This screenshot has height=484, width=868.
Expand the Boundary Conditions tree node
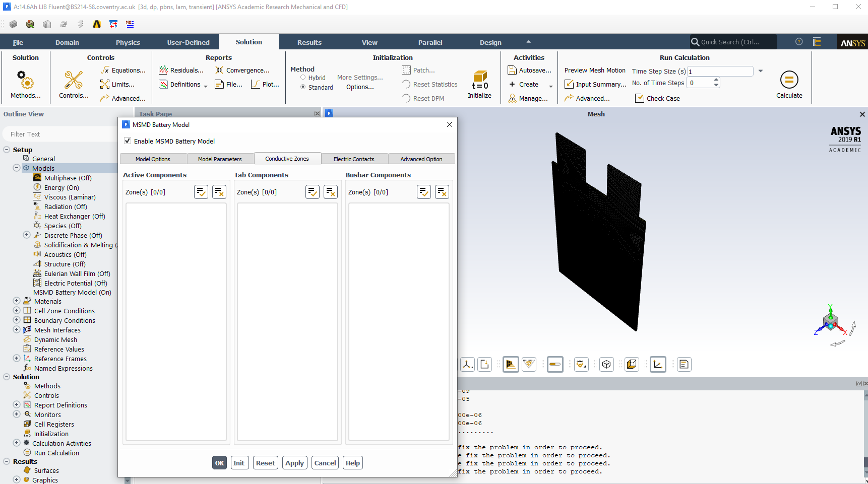pyautogui.click(x=17, y=320)
